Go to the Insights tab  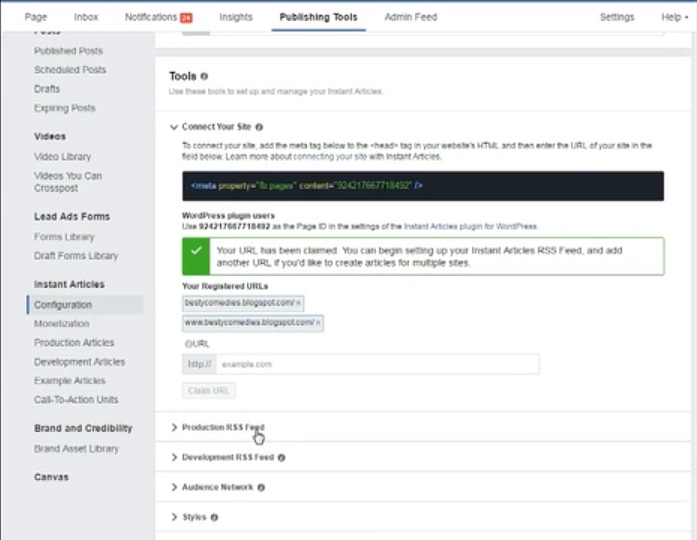236,17
